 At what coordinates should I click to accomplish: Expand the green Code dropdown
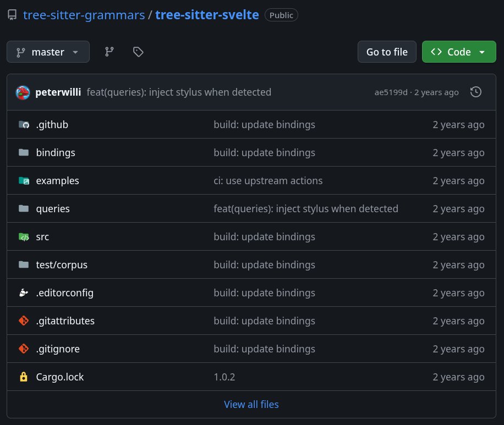459,52
